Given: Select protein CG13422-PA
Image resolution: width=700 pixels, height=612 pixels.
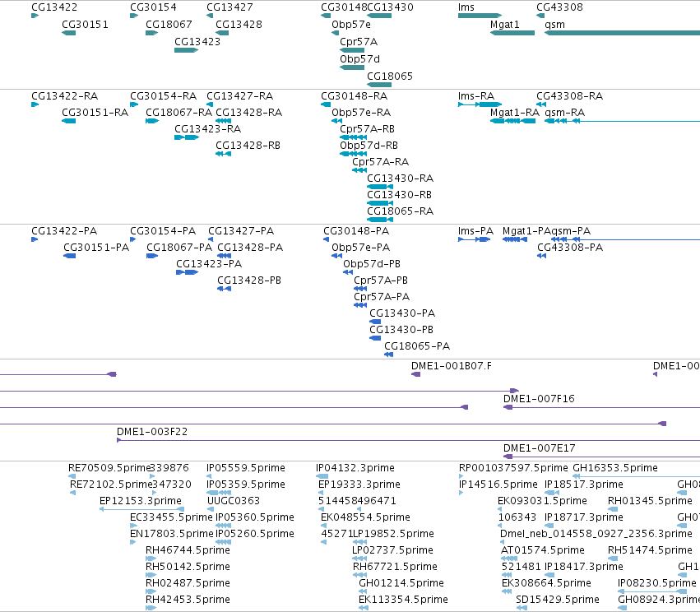Looking at the screenshot, I should coord(35,239).
